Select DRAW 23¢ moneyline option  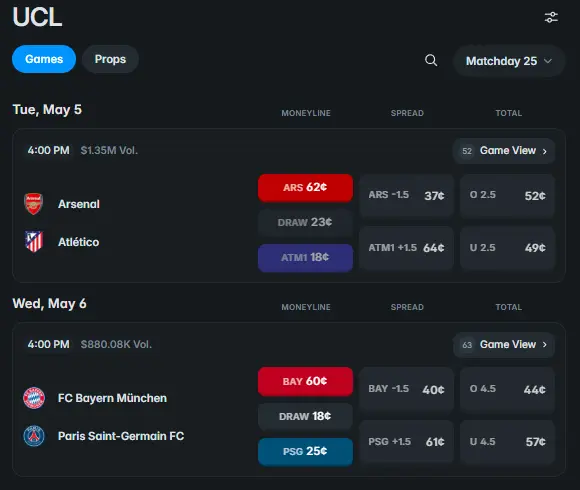305,222
